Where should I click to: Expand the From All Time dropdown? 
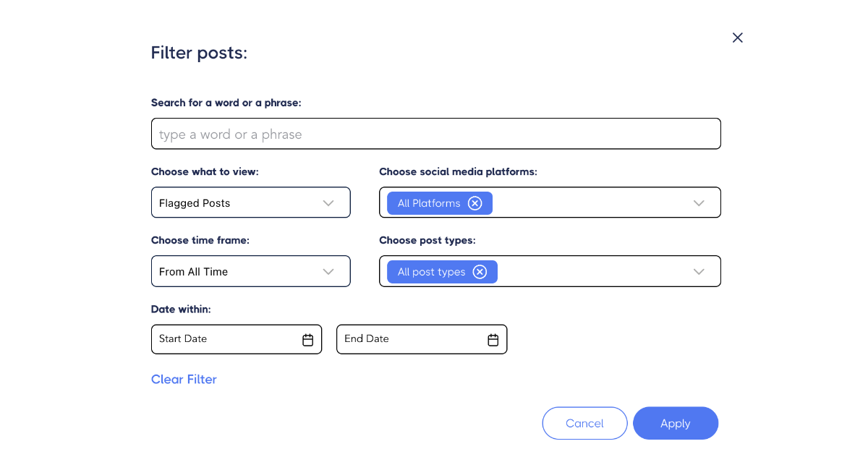pos(328,272)
